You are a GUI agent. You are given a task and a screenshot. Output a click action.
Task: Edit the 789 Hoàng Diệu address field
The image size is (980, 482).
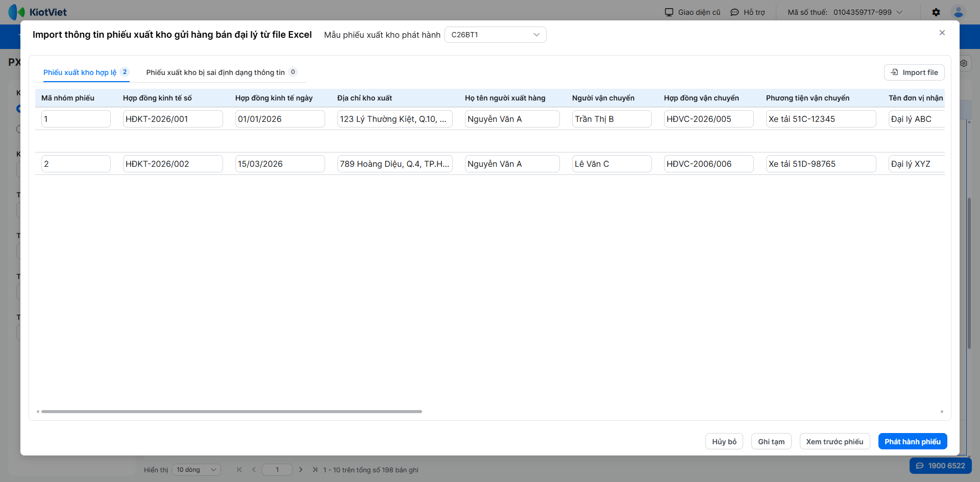point(395,164)
